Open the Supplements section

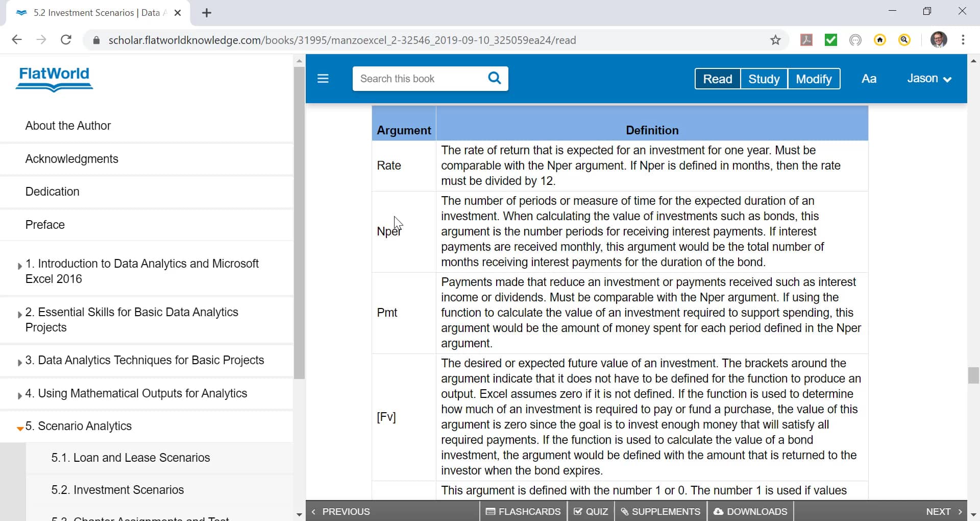point(660,511)
